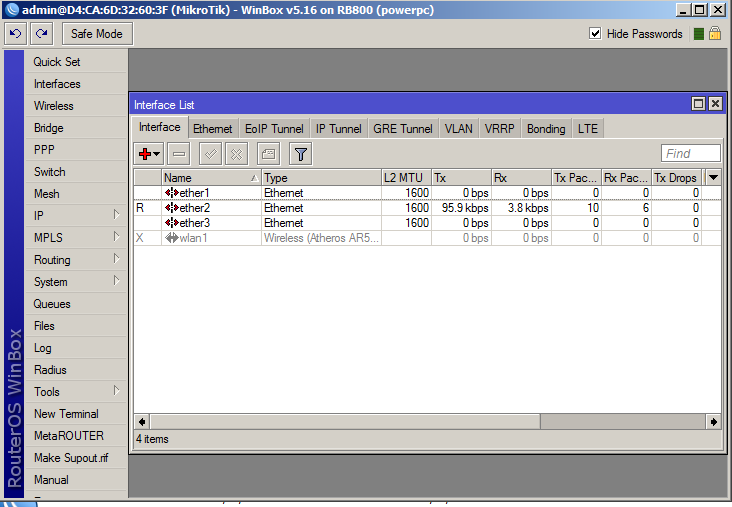Click the padlock icon near Hide Passwords
The image size is (732, 507).
pos(715,34)
